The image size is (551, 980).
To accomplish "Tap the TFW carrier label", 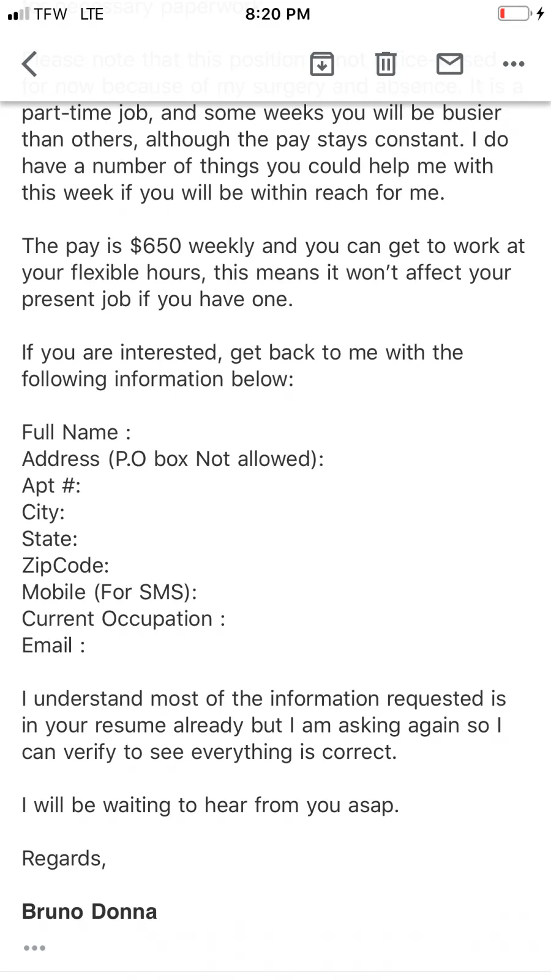I will tap(50, 13).
